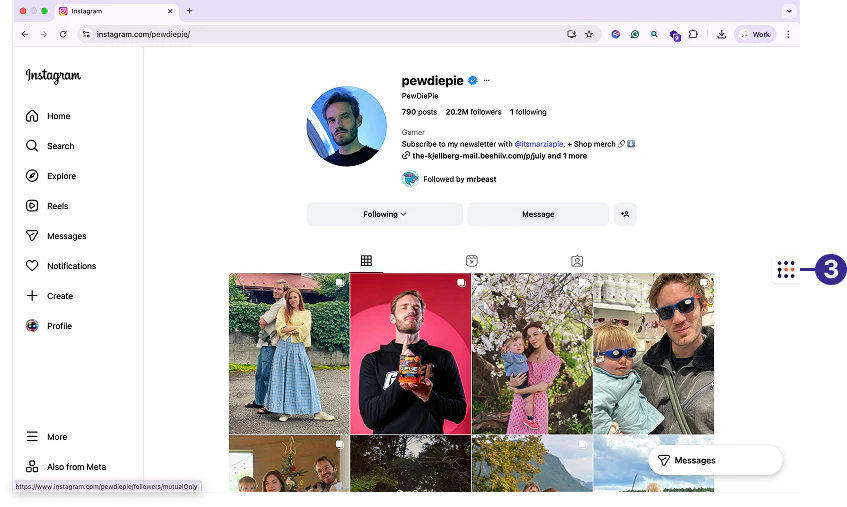Viewport: 847px width, 507px height.
Task: Click the green circular extension icon
Action: [x=635, y=34]
